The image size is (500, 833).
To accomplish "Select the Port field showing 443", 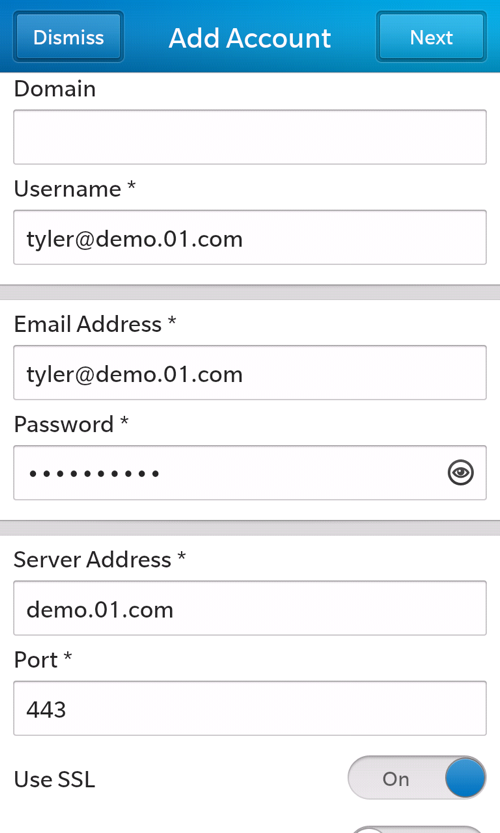I will point(250,708).
